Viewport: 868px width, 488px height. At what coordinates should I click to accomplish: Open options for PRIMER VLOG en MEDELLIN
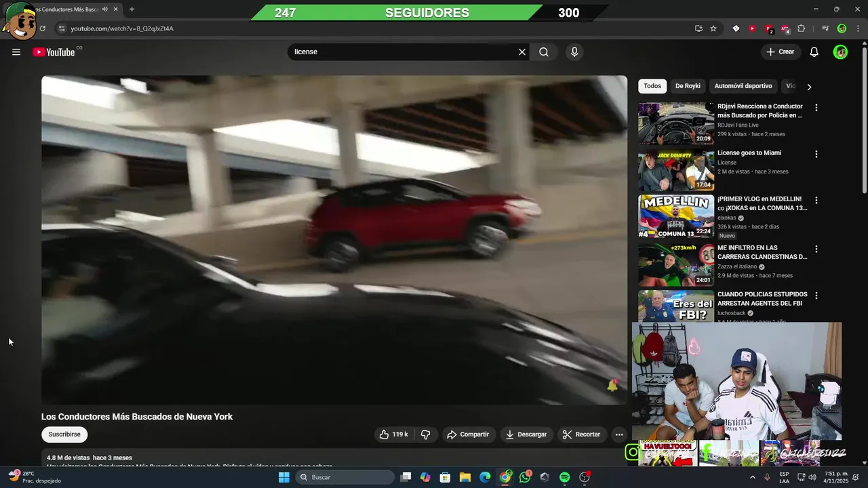coord(816,201)
